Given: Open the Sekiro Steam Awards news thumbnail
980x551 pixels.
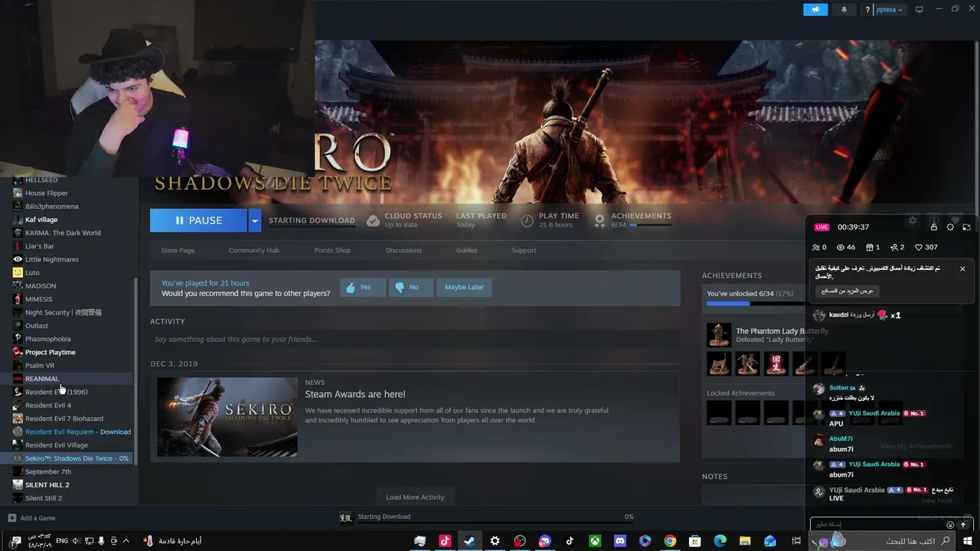Looking at the screenshot, I should 227,417.
